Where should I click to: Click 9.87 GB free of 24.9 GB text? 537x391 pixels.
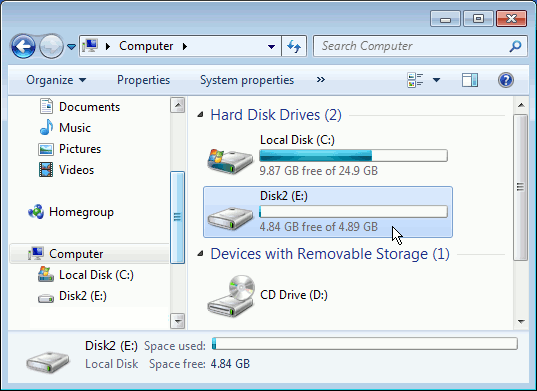click(319, 171)
